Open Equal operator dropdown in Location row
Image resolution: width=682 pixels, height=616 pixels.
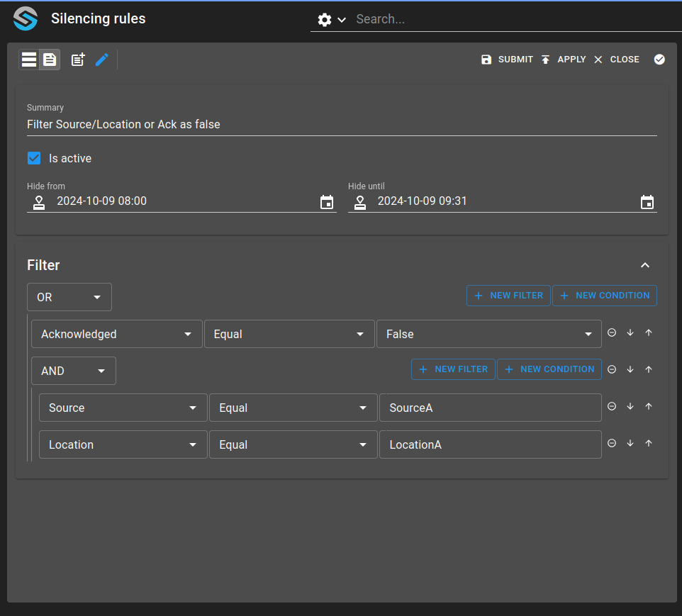click(294, 444)
